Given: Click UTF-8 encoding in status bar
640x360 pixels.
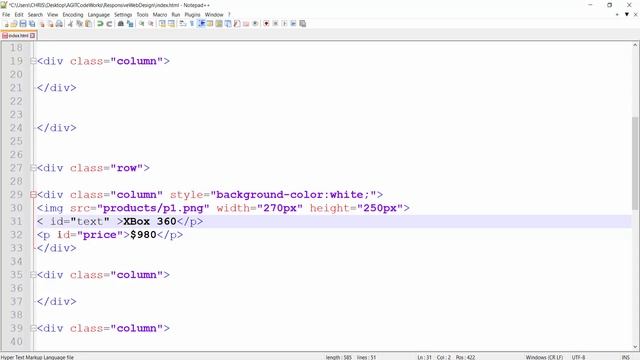Looking at the screenshot, I should coord(578,357).
